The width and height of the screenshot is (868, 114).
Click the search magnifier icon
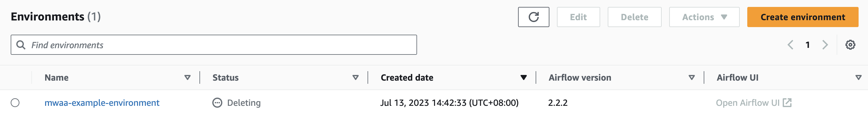tap(21, 45)
